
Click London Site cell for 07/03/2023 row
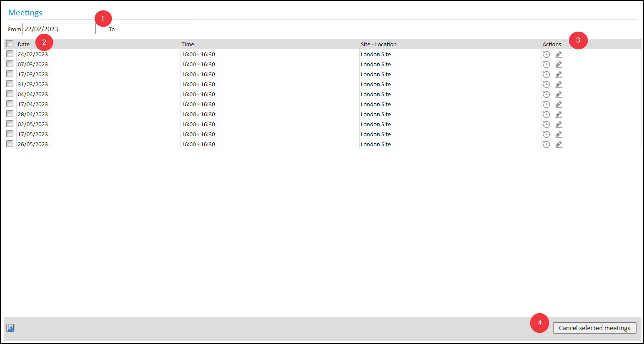(376, 65)
